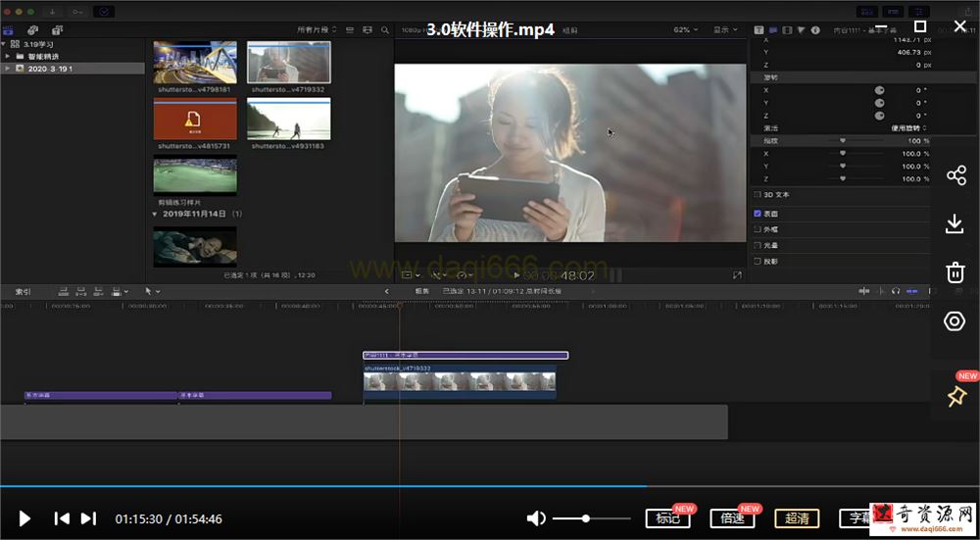Enable the 投影 checkbox
This screenshot has height=540, width=980.
click(x=758, y=262)
